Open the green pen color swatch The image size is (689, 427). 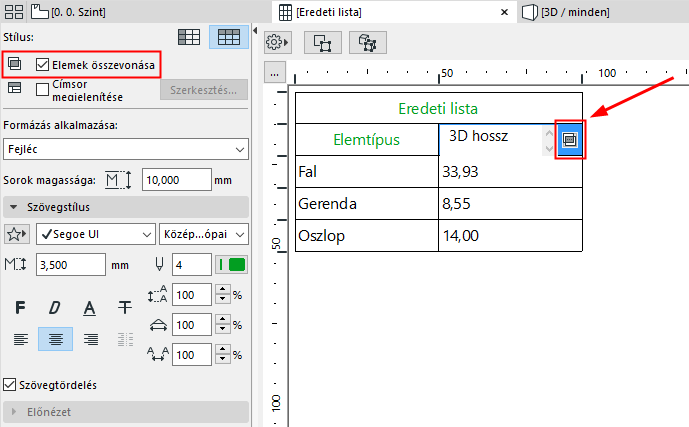pos(232,264)
